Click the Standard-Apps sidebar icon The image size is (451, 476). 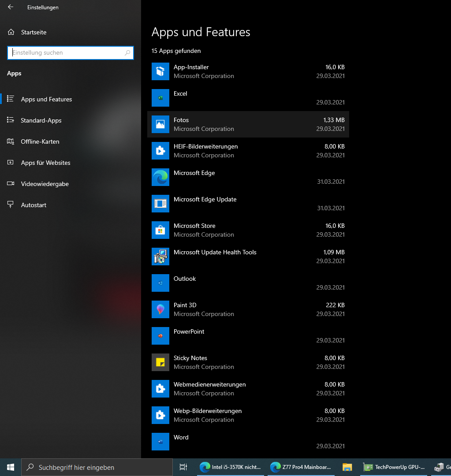pos(11,120)
